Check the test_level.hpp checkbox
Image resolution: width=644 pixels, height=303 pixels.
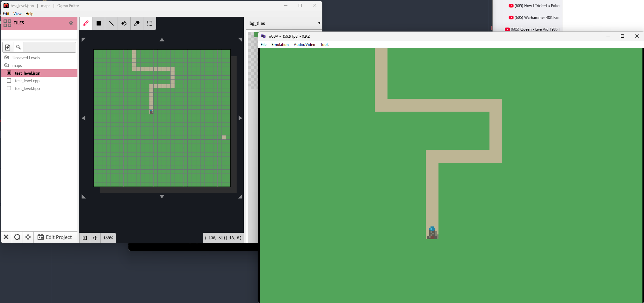pos(9,88)
